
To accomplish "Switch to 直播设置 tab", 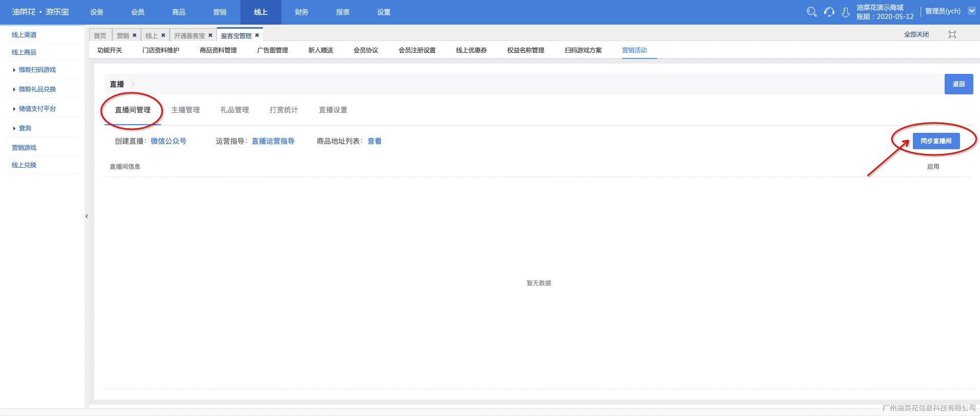I will click(333, 110).
